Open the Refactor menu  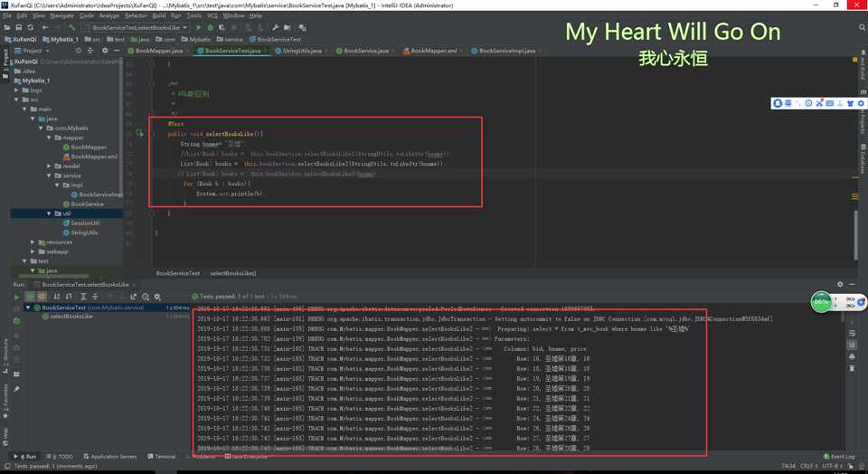pyautogui.click(x=136, y=15)
